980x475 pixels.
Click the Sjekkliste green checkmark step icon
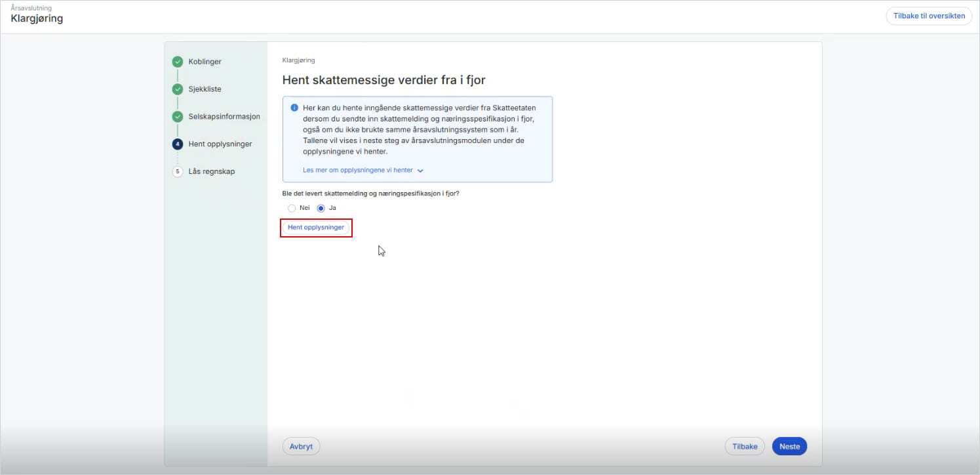(178, 89)
